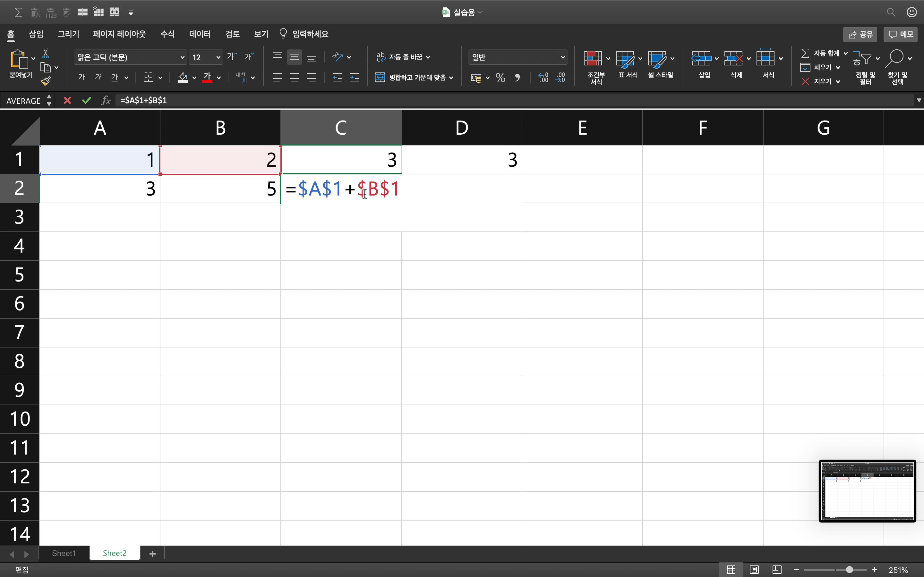Expand the number format 일반 dropdown

click(562, 57)
